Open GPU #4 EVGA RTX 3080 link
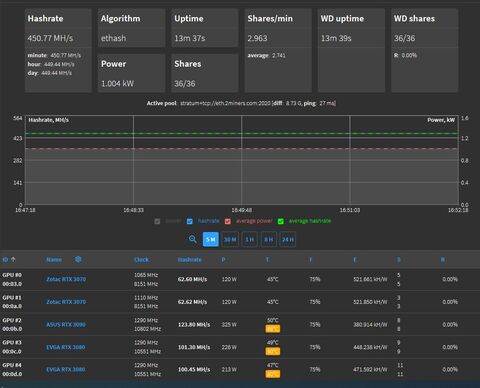Screen dimensions: 480x388 66,370
